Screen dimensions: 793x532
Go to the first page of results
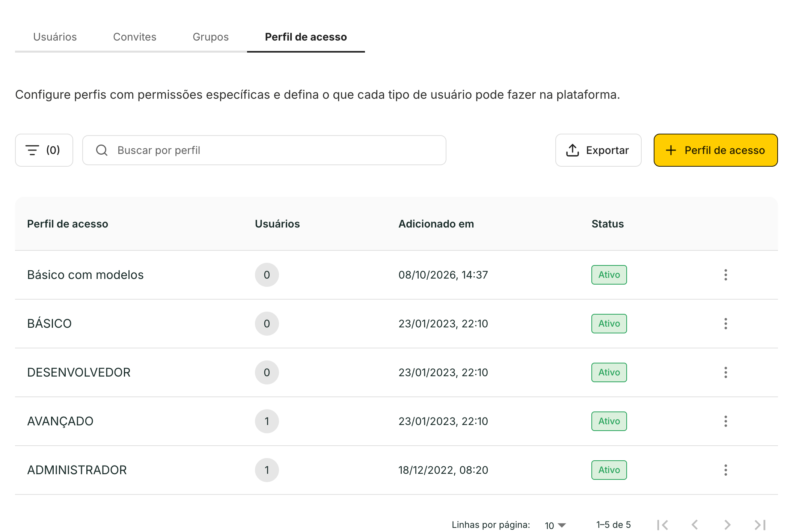pos(663,525)
